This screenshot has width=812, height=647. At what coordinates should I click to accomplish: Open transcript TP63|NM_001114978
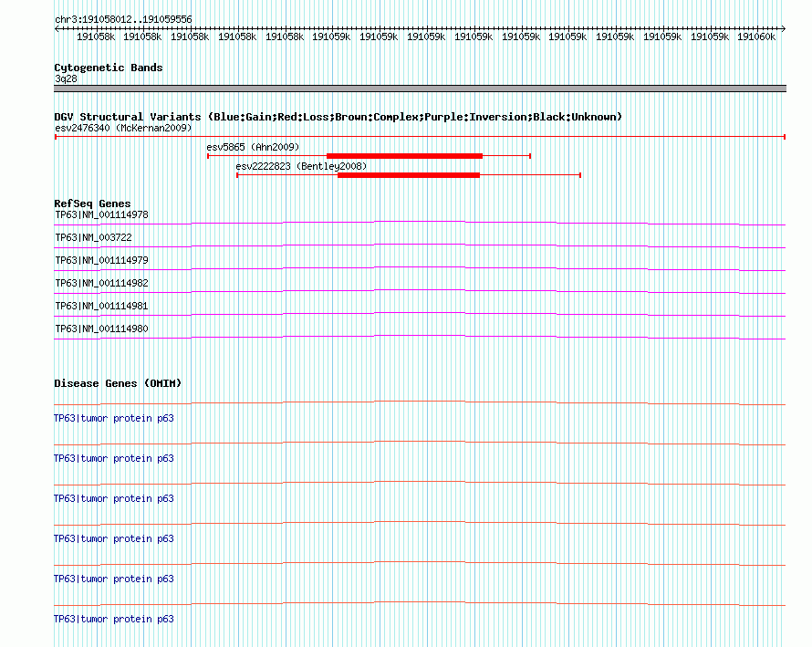(101, 215)
